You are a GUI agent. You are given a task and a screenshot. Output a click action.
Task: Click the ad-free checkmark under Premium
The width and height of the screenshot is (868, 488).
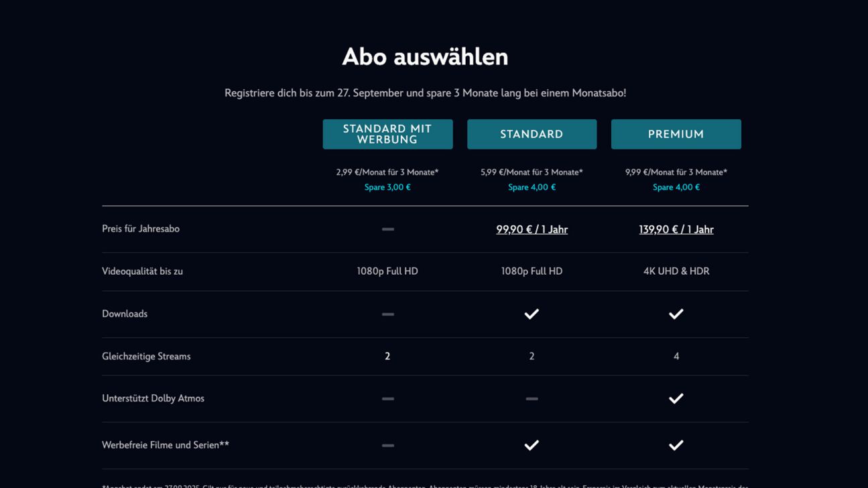pos(676,445)
